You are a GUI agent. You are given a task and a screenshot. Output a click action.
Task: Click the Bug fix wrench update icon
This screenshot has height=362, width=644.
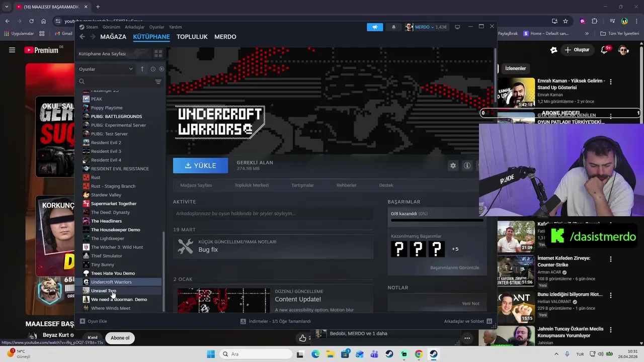coord(186,246)
